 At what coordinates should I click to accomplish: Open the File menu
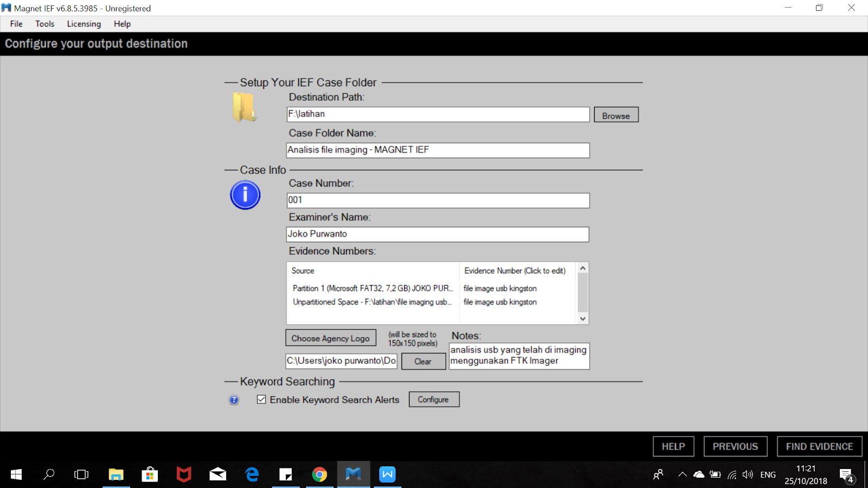(16, 24)
